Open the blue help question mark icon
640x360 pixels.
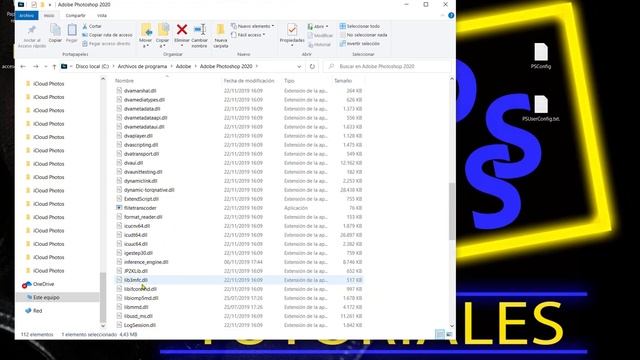point(451,16)
